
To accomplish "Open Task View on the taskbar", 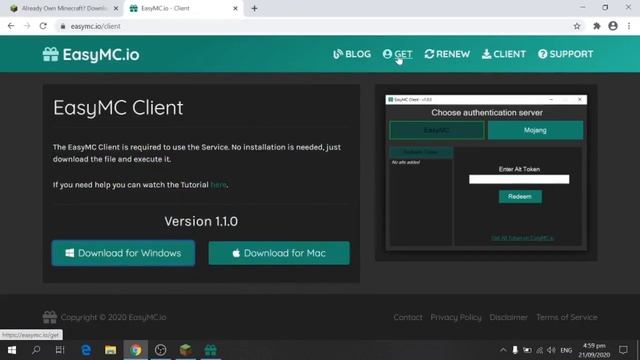I will (60, 350).
